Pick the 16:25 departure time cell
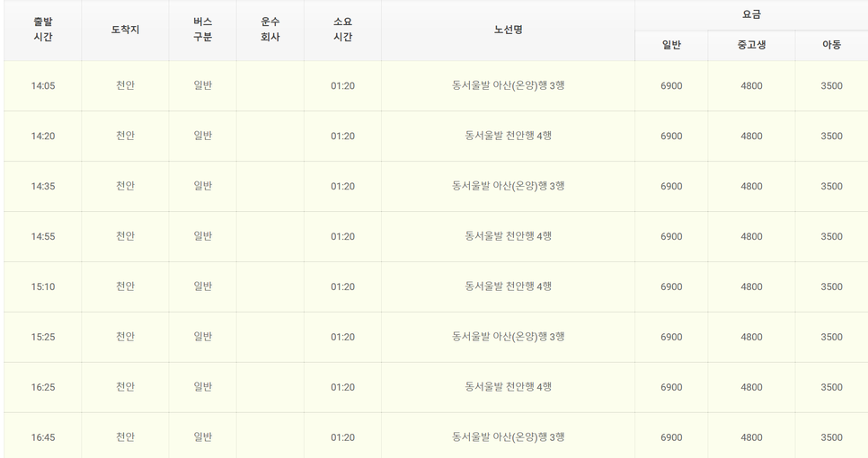The height and width of the screenshot is (458, 868). (x=42, y=387)
